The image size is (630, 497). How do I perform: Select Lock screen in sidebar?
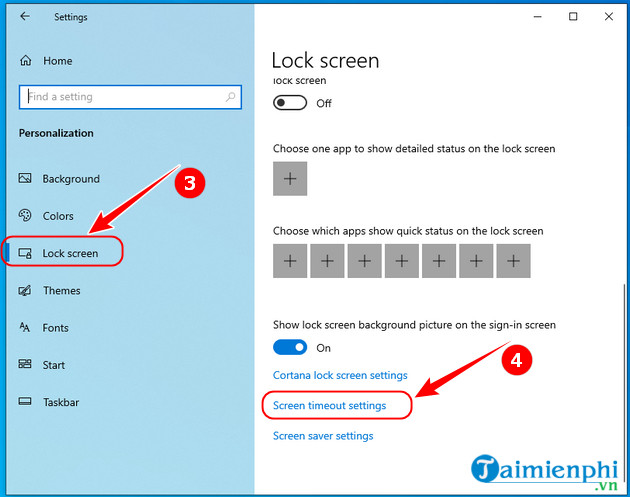pyautogui.click(x=69, y=253)
